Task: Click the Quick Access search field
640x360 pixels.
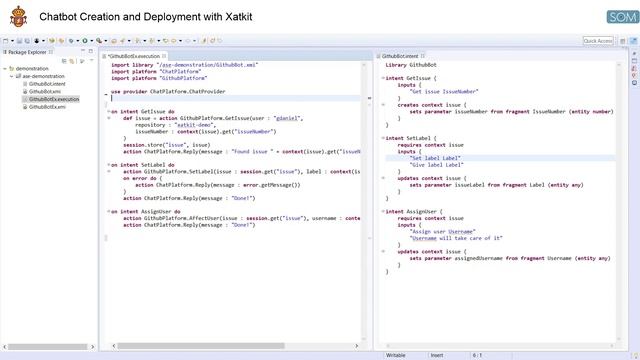Action: pyautogui.click(x=598, y=41)
